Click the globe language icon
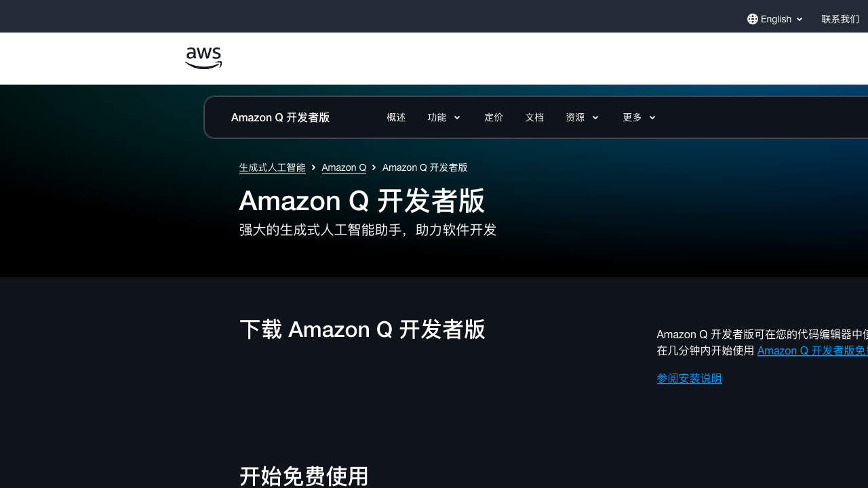 pos(753,19)
